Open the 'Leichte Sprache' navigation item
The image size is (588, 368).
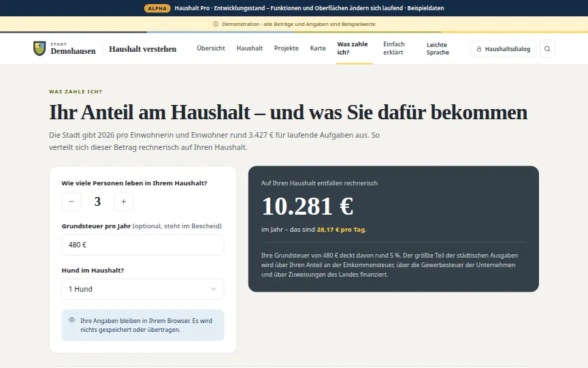tap(438, 48)
